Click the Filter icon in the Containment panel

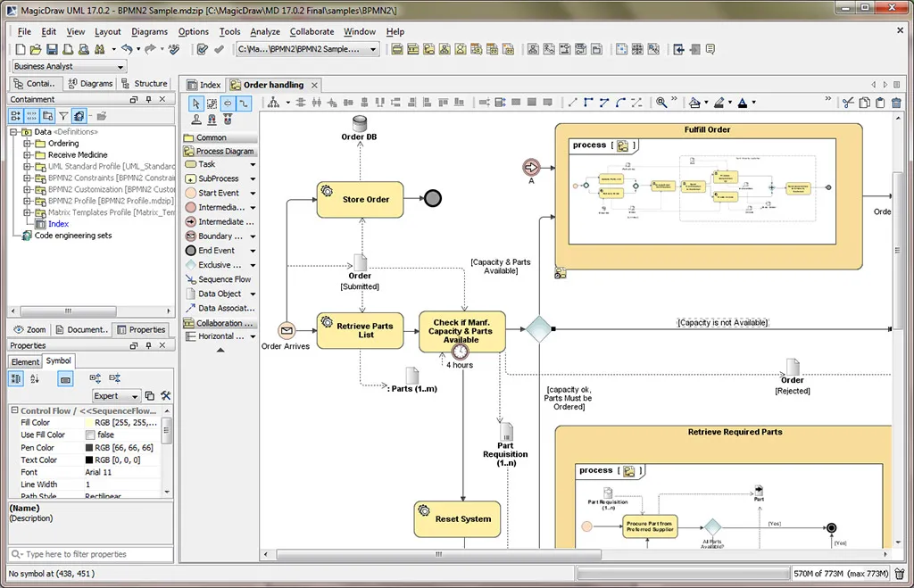pos(63,115)
